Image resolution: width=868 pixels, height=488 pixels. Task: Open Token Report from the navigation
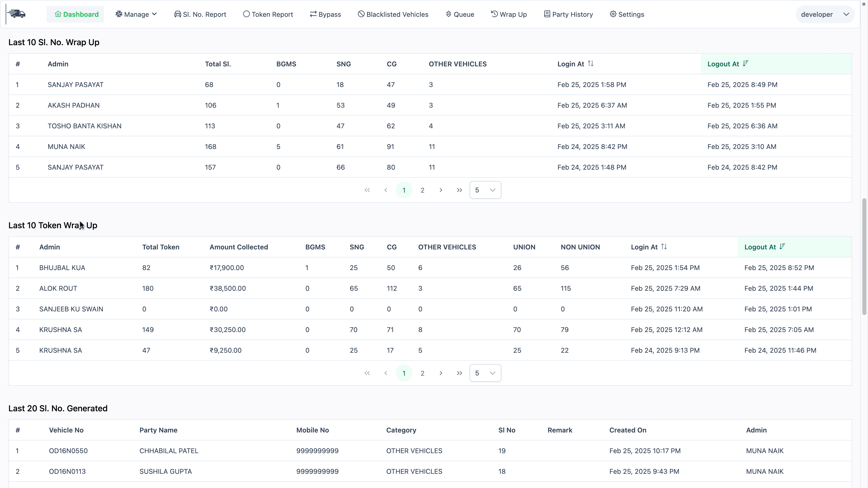click(x=268, y=14)
